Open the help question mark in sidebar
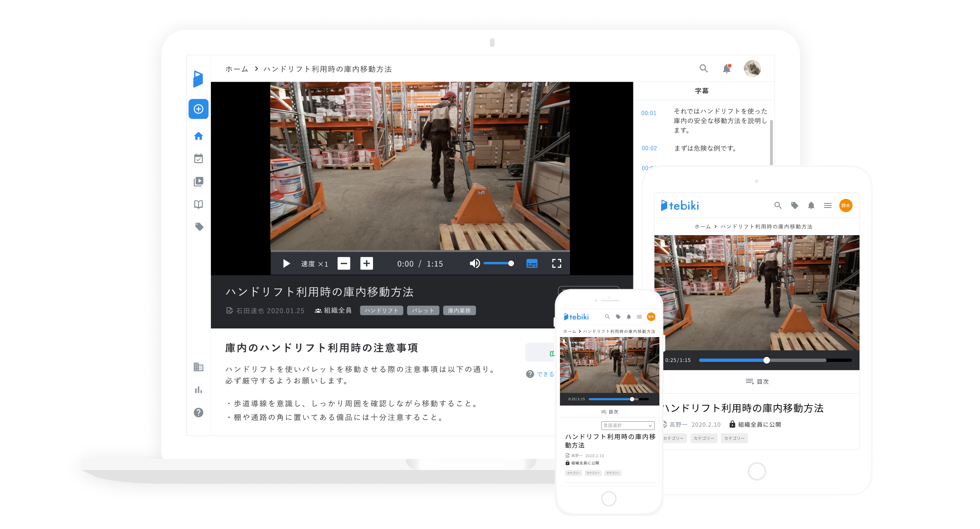Screen dimensions: 980x529 tap(198, 412)
